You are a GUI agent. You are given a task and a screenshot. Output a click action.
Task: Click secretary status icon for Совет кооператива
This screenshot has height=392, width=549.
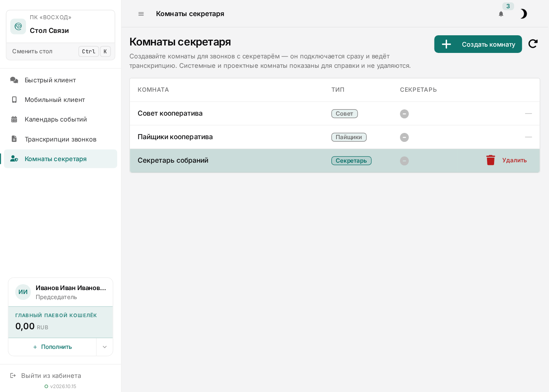tap(404, 114)
